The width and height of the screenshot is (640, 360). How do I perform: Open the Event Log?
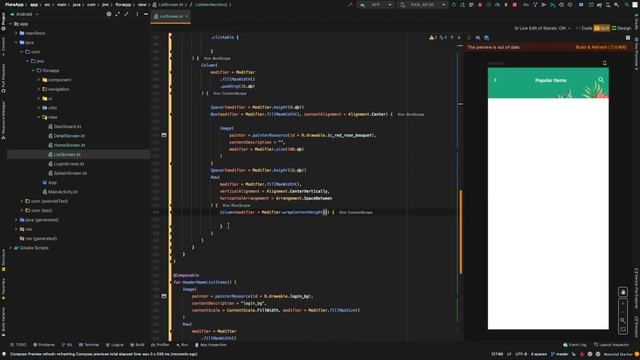(575, 345)
